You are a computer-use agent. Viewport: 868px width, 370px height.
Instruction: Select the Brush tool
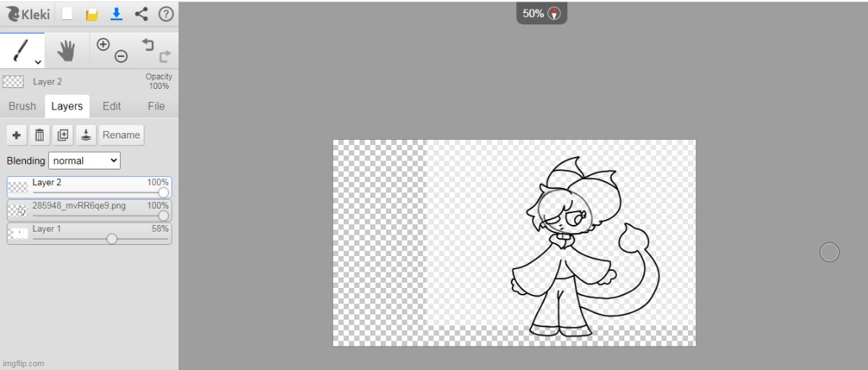point(21,50)
